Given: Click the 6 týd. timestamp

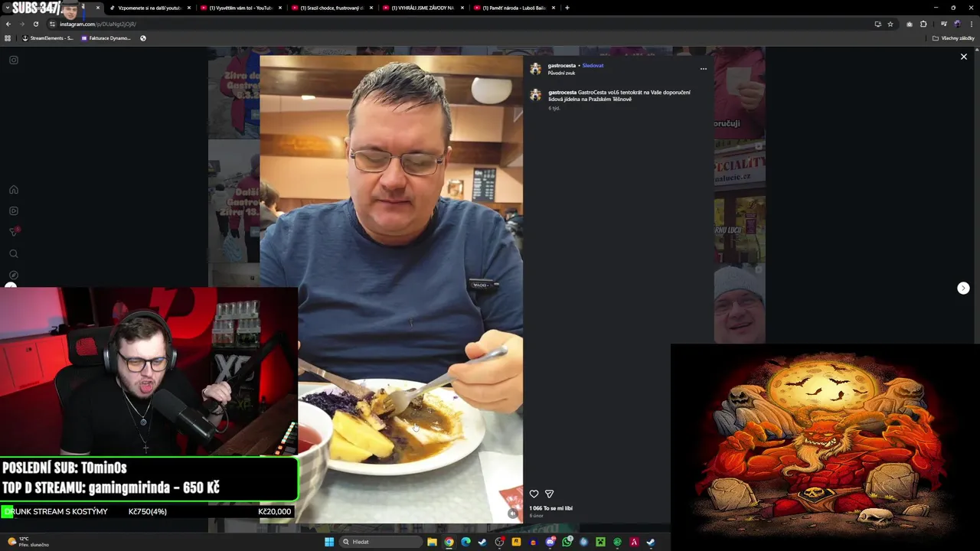Looking at the screenshot, I should [x=554, y=109].
